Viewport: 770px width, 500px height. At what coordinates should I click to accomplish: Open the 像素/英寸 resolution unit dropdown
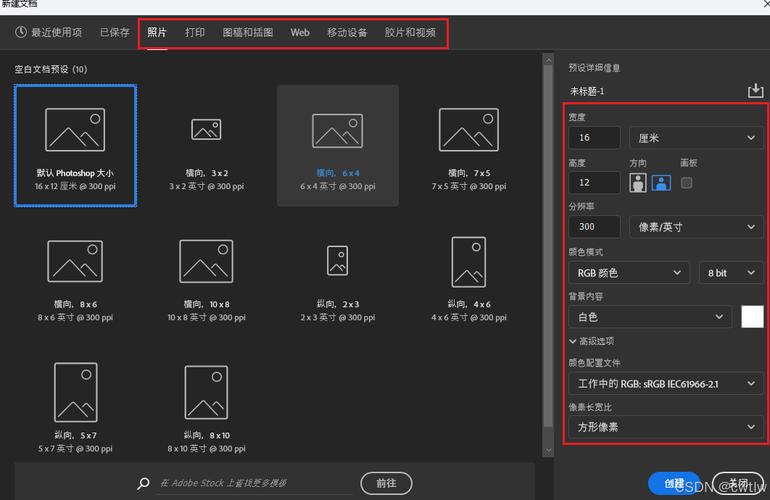point(696,227)
